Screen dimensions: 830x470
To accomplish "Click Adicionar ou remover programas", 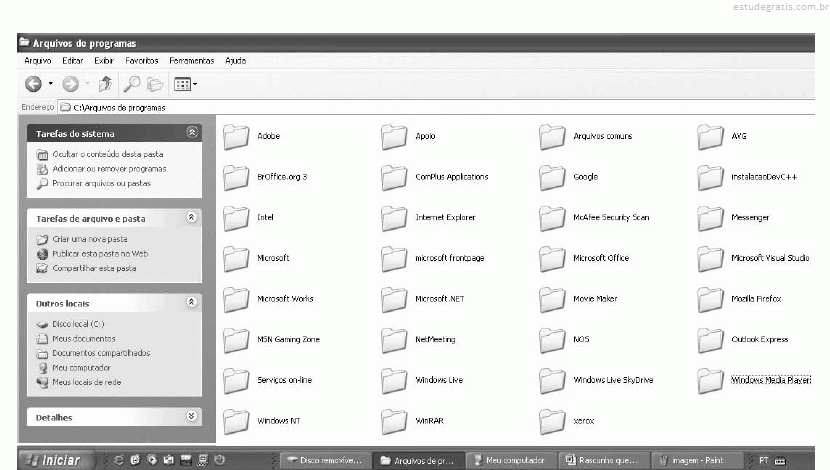I will [x=109, y=169].
